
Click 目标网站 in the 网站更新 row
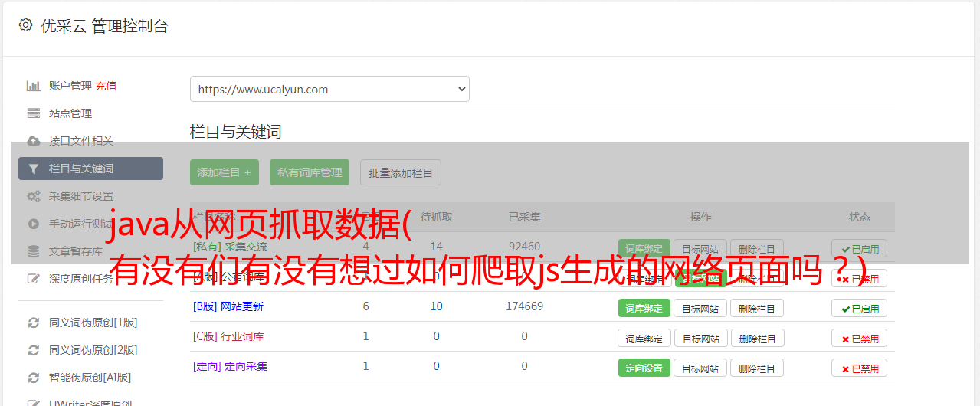point(700,308)
